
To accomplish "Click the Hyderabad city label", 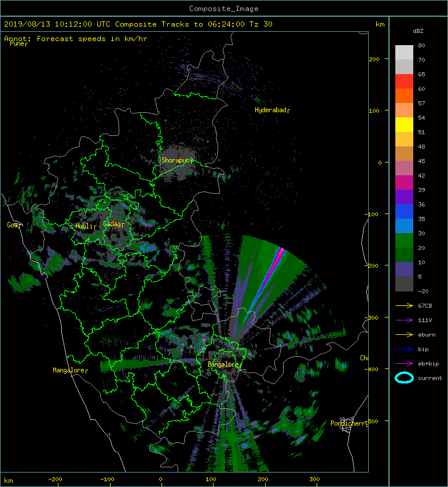I will point(272,110).
